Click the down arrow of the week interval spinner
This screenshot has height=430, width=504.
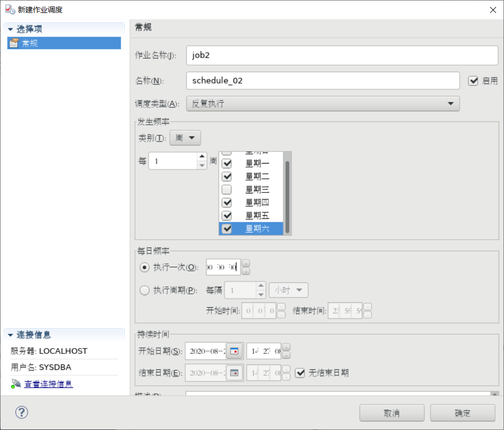point(202,164)
